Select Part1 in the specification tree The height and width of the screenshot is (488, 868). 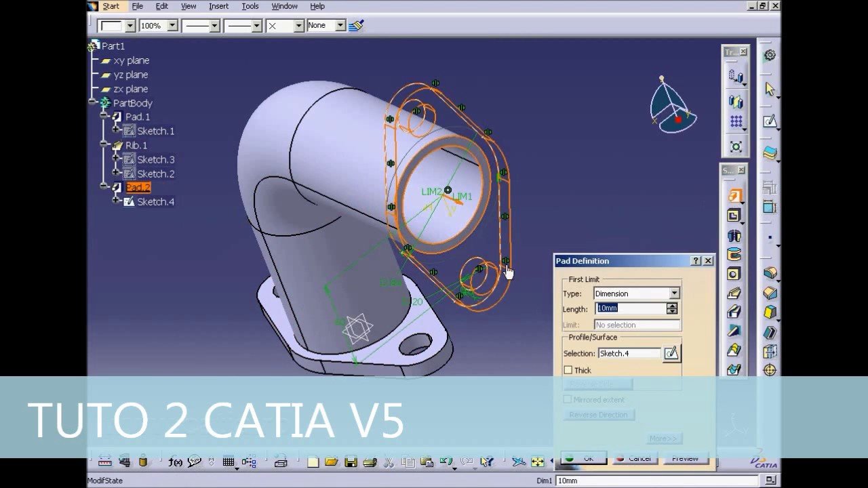113,46
